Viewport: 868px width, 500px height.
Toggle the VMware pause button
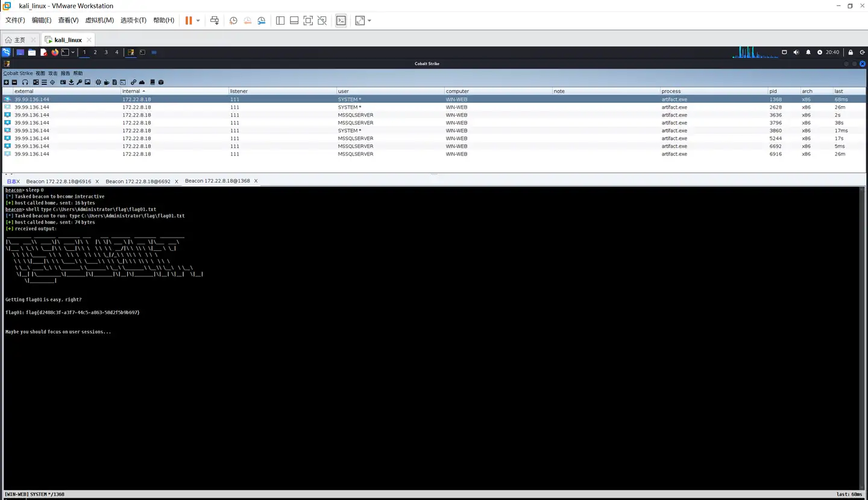tap(189, 21)
